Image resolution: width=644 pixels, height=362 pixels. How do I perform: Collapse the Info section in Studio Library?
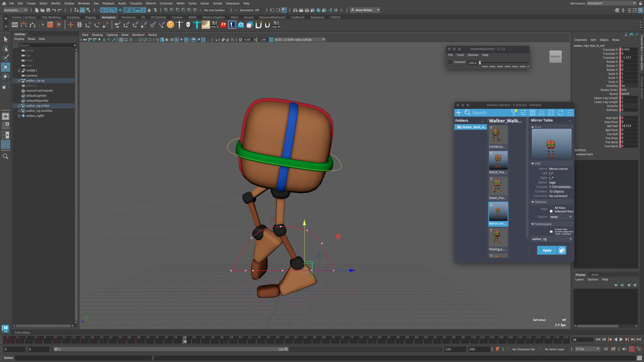click(x=533, y=163)
